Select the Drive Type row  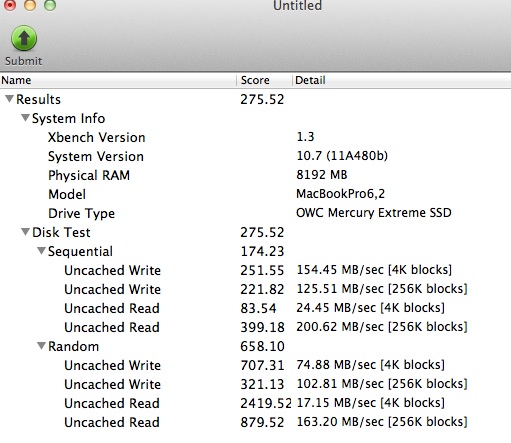[255, 213]
